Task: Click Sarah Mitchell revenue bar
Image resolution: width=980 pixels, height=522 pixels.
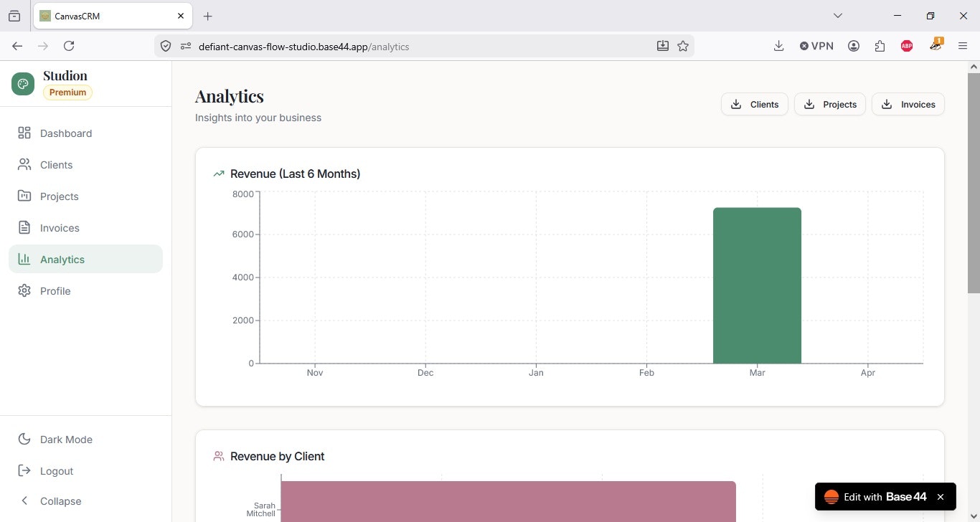Action: point(508,501)
